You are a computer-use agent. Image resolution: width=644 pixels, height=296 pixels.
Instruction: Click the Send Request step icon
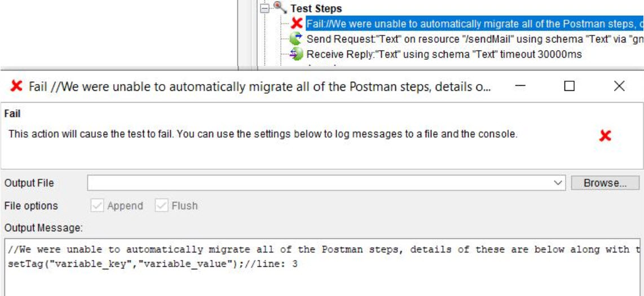(x=296, y=39)
